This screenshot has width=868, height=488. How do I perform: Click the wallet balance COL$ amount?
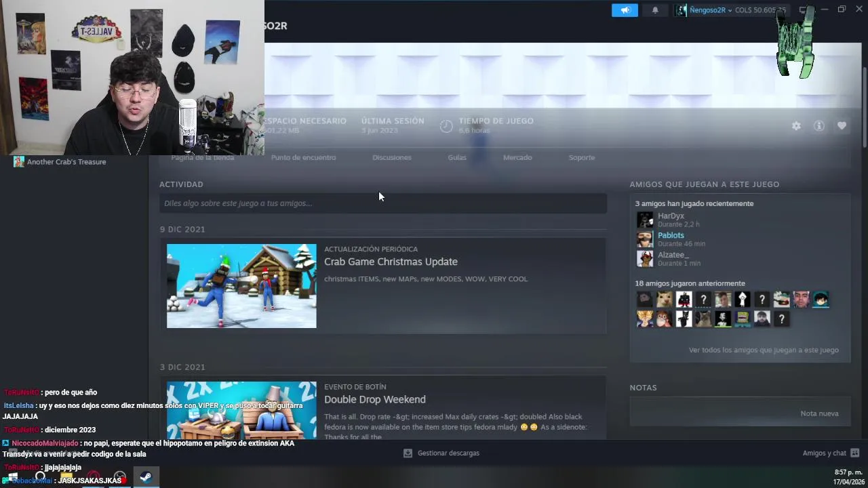pyautogui.click(x=761, y=10)
